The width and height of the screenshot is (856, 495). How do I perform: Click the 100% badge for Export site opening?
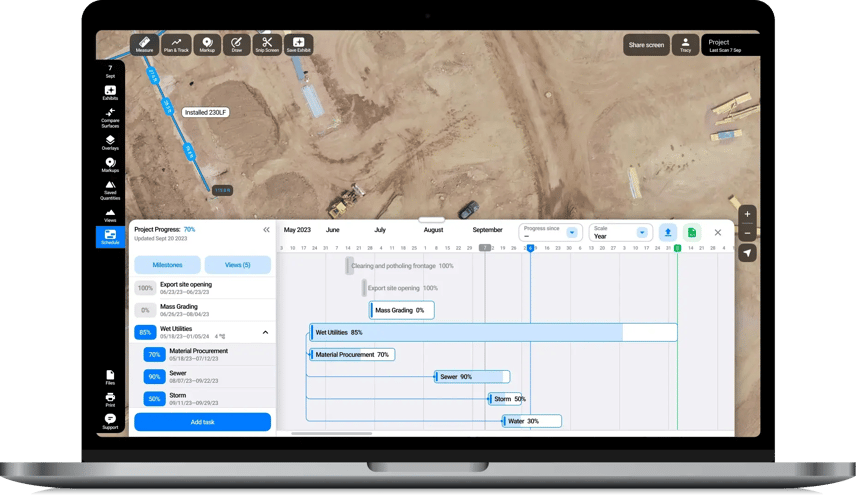point(145,288)
